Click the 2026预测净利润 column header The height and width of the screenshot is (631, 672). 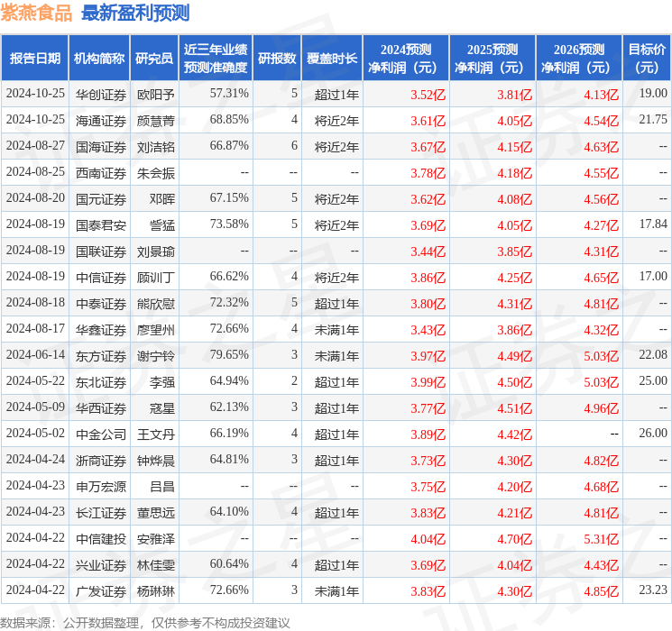point(579,59)
